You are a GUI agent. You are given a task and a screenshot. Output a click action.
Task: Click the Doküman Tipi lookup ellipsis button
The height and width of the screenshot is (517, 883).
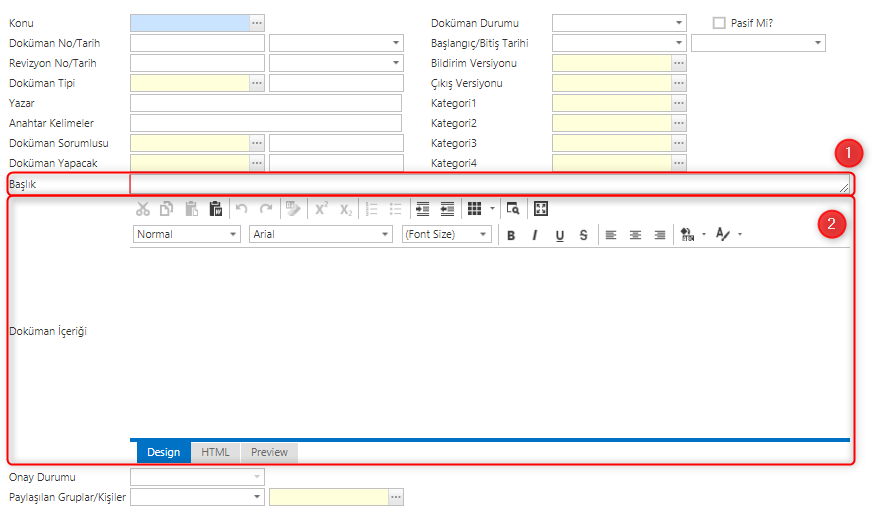tap(257, 83)
